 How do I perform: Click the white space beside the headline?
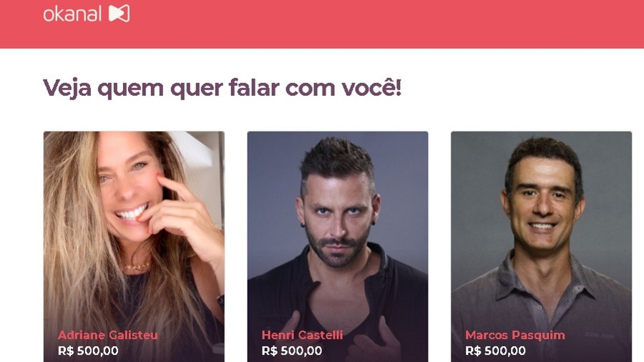[x=517, y=88]
